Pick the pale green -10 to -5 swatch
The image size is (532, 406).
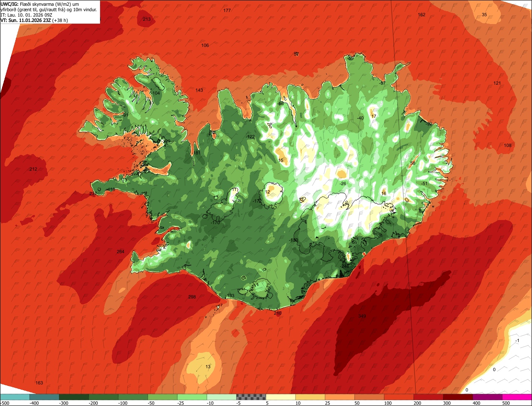[221, 397]
